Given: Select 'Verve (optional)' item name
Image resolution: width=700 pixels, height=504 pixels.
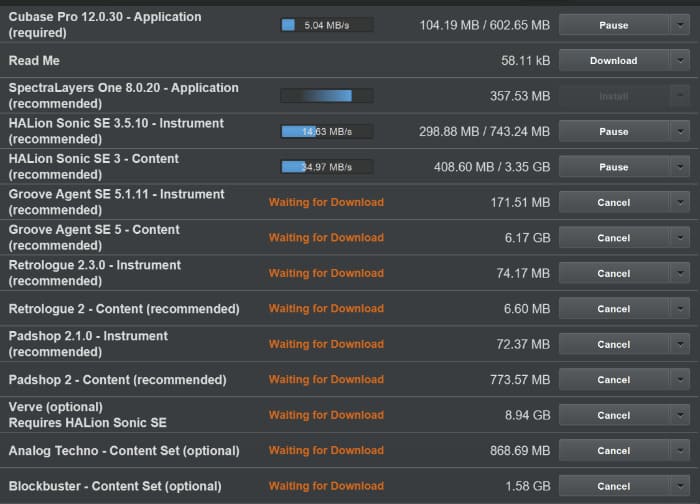Looking at the screenshot, I should coord(56,407).
